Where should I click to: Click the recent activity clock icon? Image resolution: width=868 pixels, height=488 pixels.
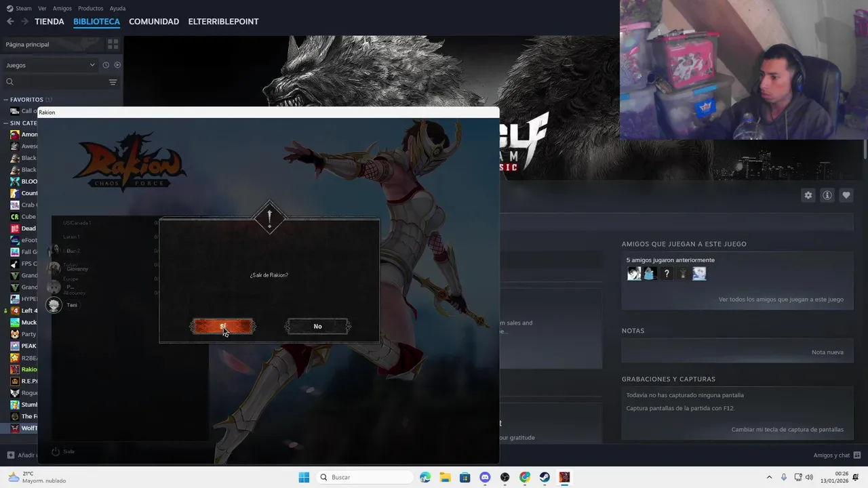[106, 65]
